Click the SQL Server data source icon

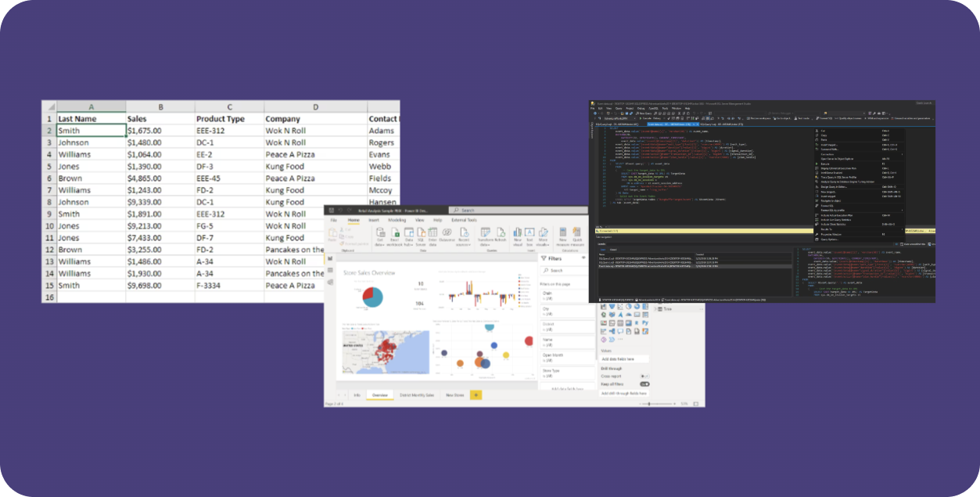point(422,235)
